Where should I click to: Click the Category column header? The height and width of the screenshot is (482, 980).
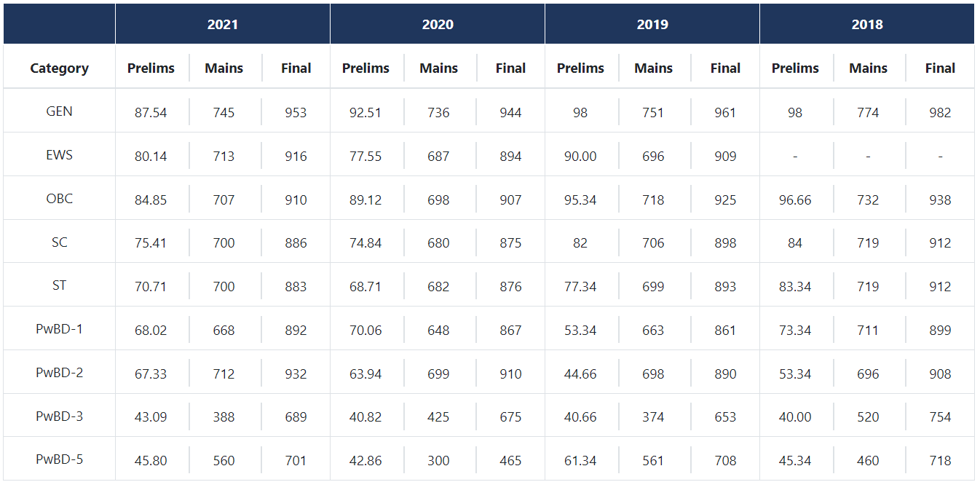click(59, 68)
